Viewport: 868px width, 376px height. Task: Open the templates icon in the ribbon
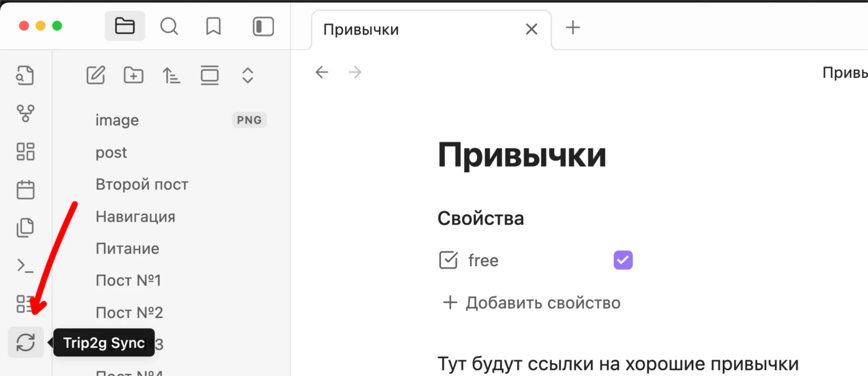coord(26,228)
